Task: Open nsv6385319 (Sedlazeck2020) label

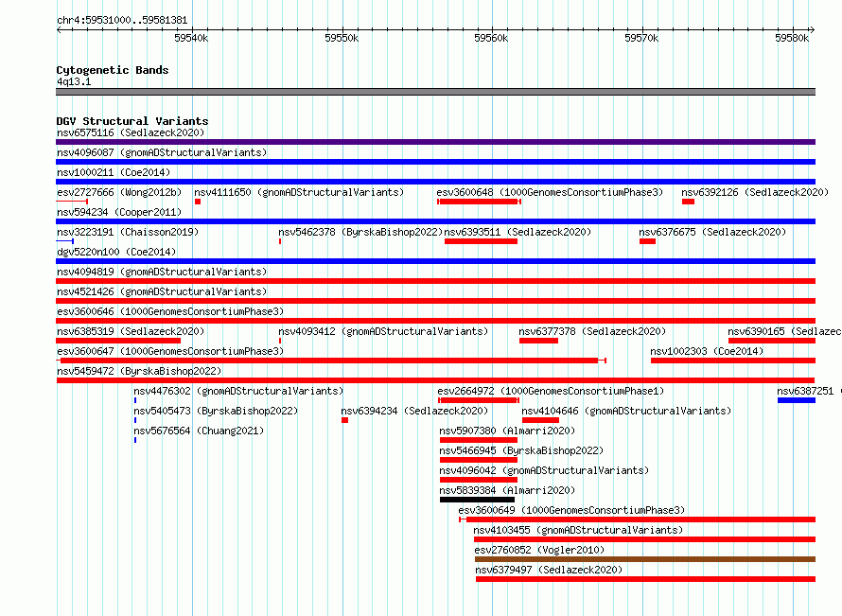Action: [131, 331]
